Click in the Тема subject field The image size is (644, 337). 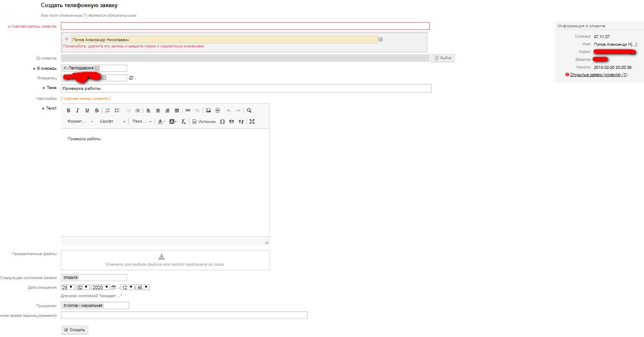click(x=246, y=88)
